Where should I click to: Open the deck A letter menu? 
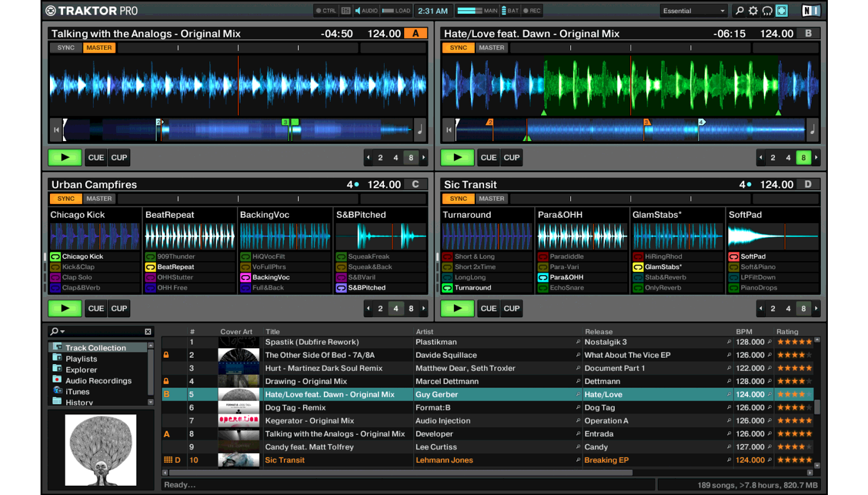(416, 34)
